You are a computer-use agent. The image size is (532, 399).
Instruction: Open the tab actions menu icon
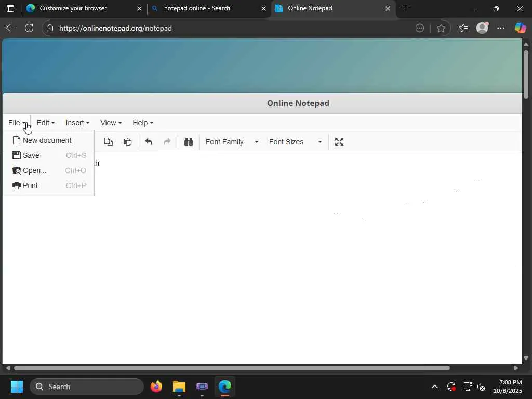pos(10,8)
